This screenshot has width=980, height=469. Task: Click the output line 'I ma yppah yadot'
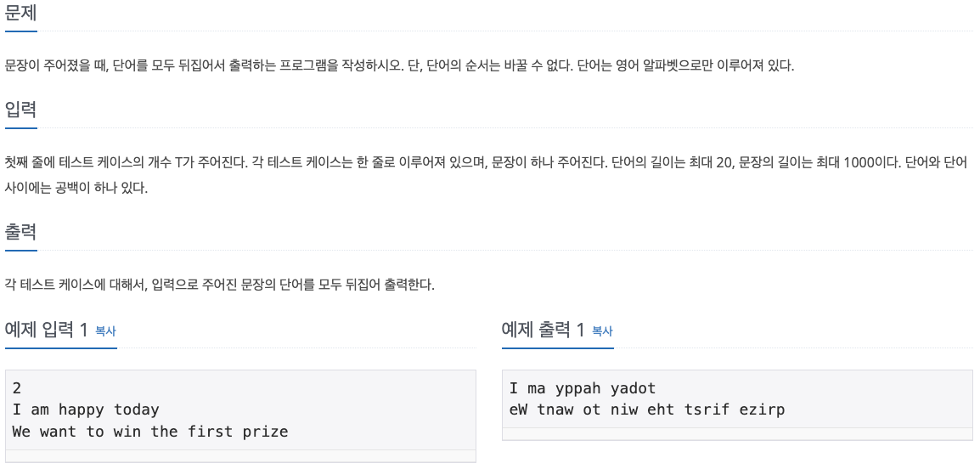coord(583,388)
